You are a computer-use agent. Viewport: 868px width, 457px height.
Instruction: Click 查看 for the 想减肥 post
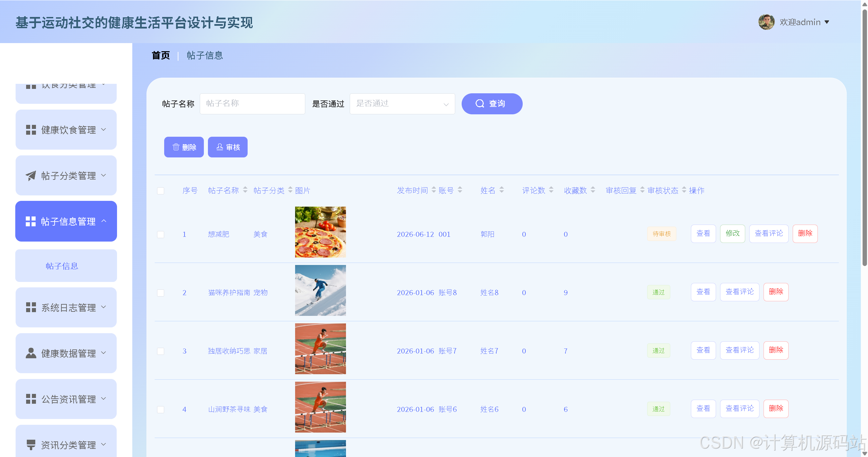703,233
